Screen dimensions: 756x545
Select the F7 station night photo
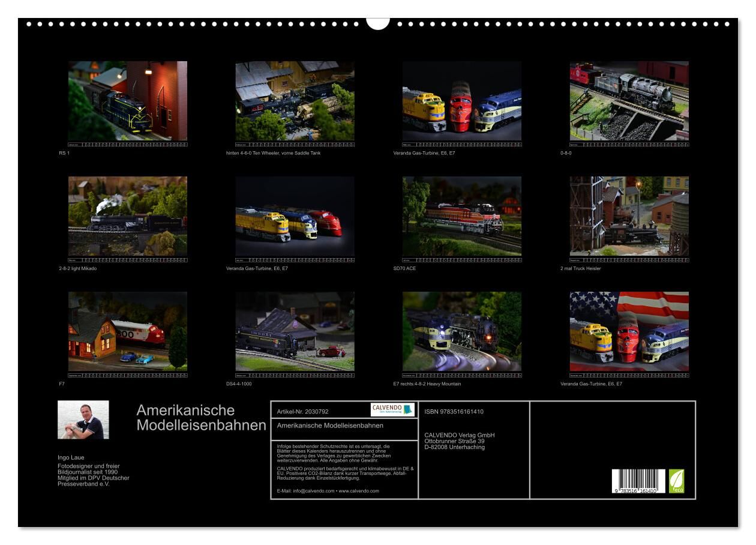pyautogui.click(x=128, y=331)
